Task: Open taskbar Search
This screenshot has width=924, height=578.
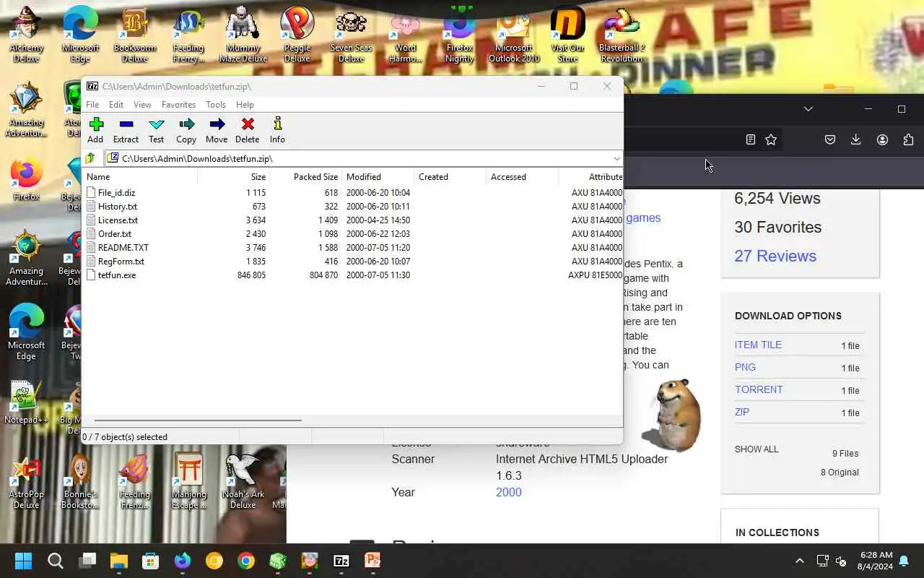Action: pos(56,561)
